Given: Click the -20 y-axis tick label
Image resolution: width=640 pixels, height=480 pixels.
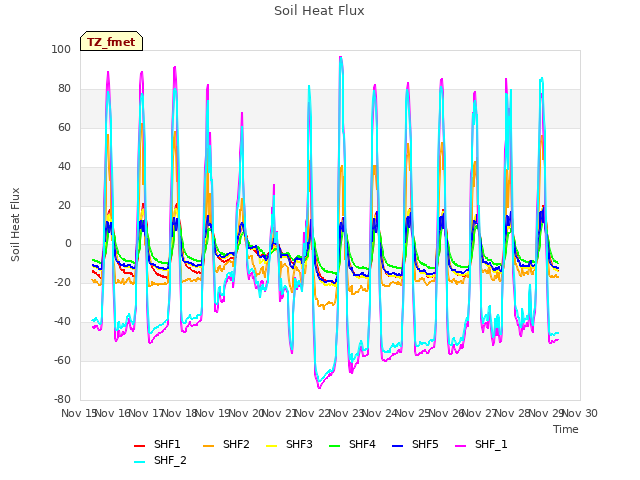Looking at the screenshot, I should pyautogui.click(x=62, y=282).
